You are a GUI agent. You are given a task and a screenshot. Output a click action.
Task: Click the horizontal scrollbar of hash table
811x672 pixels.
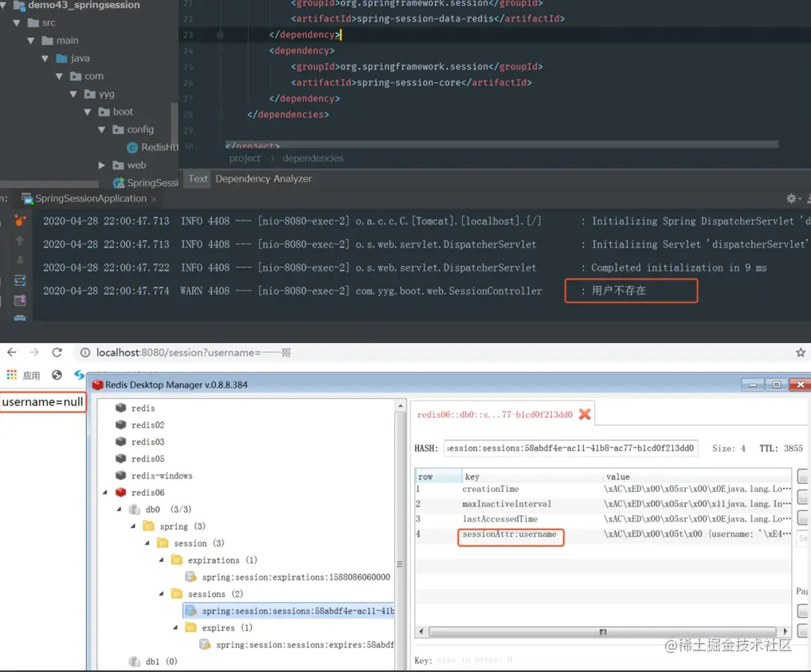coord(602,631)
